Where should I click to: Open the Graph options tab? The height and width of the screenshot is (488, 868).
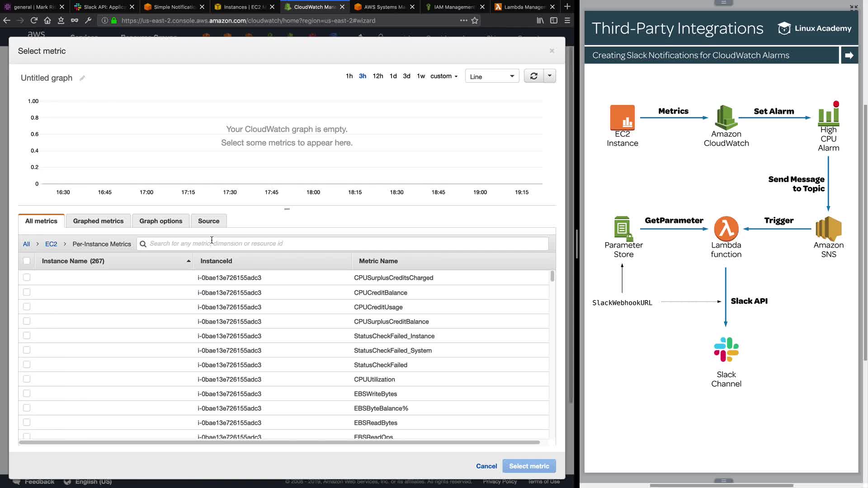[x=160, y=221]
